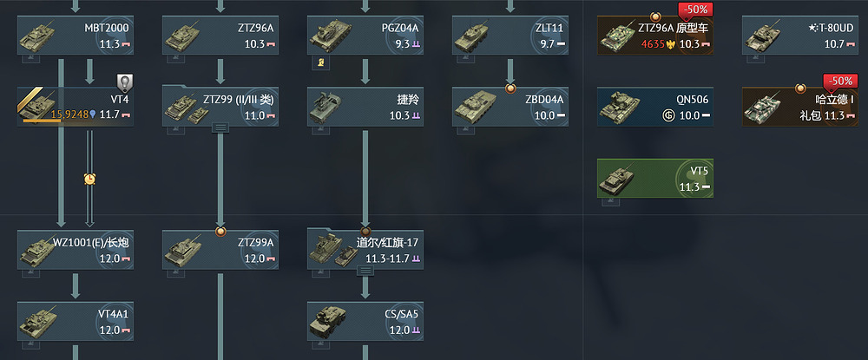
Task: Click the small crew slot icon under MBT2000
Action: point(30,59)
